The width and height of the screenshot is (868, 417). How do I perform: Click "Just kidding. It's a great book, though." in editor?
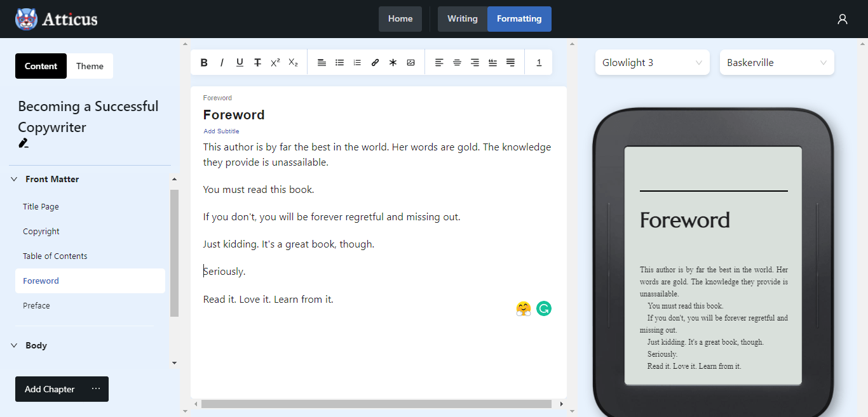point(288,244)
